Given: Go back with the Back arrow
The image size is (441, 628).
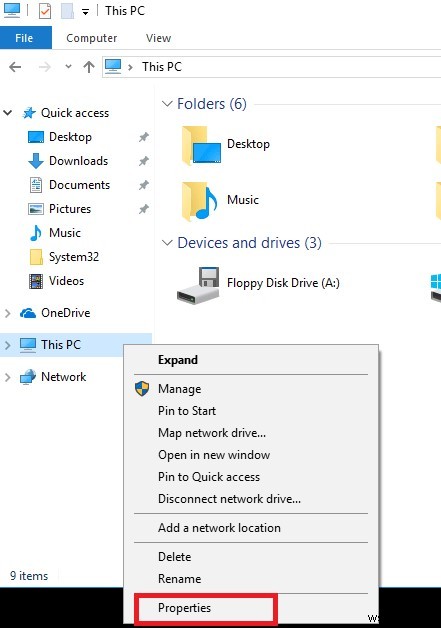Looking at the screenshot, I should pyautogui.click(x=15, y=67).
